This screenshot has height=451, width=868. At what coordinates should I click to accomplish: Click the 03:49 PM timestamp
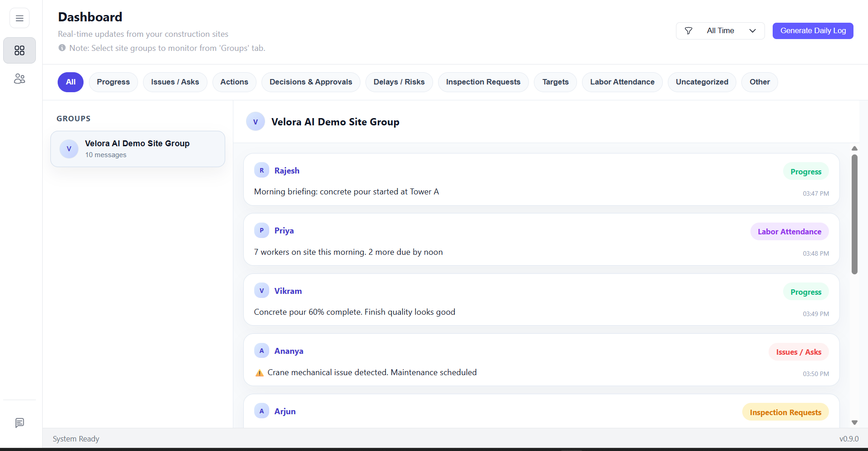click(816, 314)
